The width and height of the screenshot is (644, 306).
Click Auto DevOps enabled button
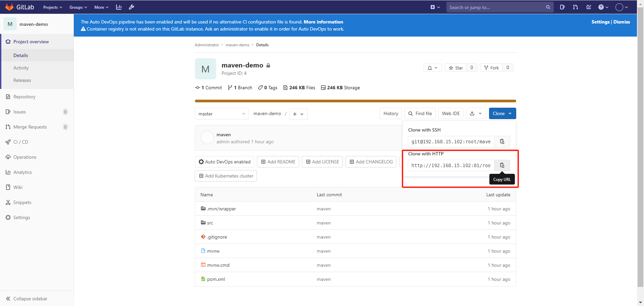pyautogui.click(x=224, y=162)
